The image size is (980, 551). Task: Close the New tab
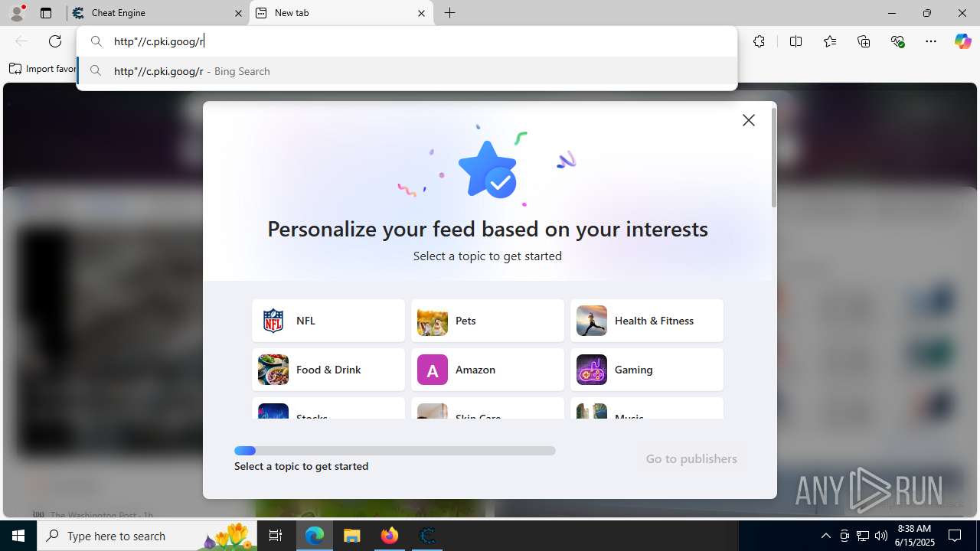[x=421, y=13]
